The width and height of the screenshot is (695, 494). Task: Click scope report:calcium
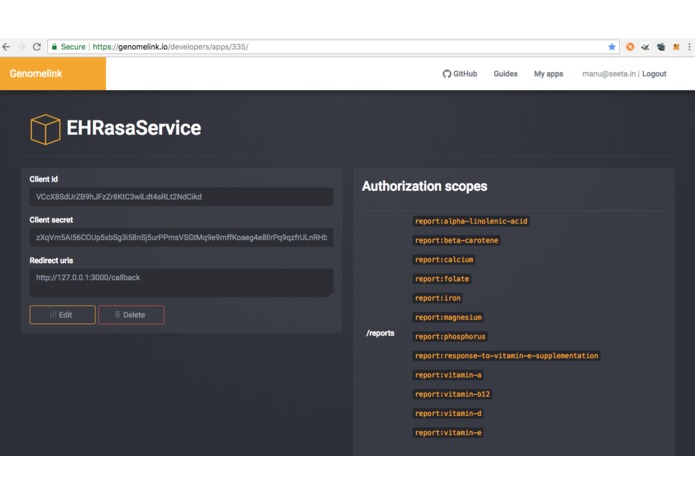tap(444, 260)
